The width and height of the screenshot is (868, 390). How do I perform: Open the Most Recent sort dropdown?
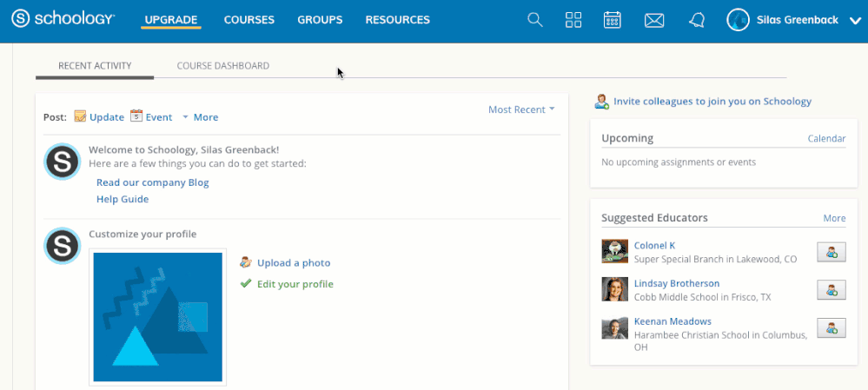[x=521, y=109]
